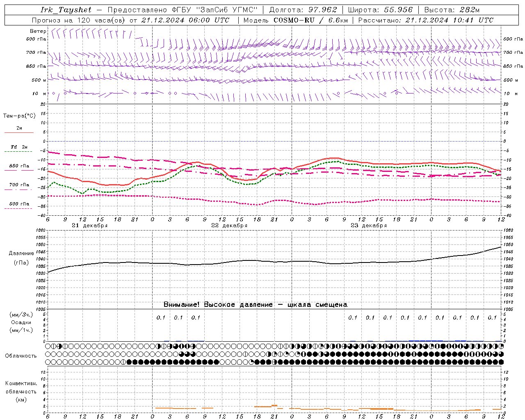
Task: Click the station title Irk_Tayshet
Action: point(66,10)
